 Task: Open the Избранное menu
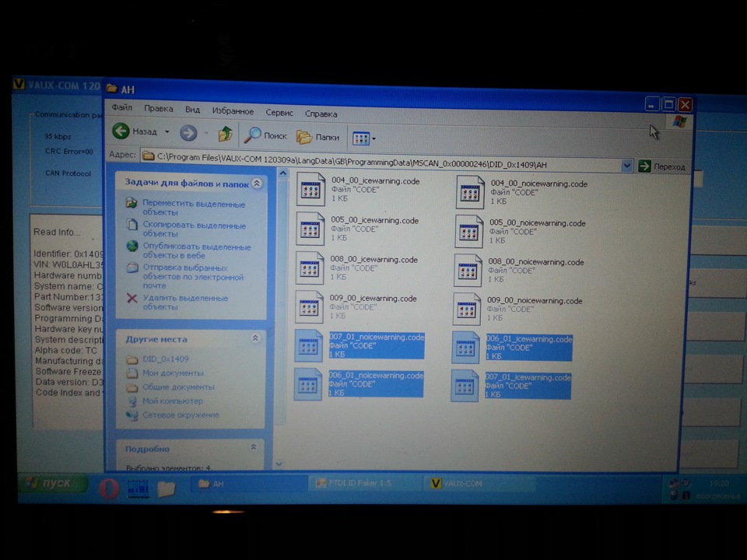click(x=233, y=111)
